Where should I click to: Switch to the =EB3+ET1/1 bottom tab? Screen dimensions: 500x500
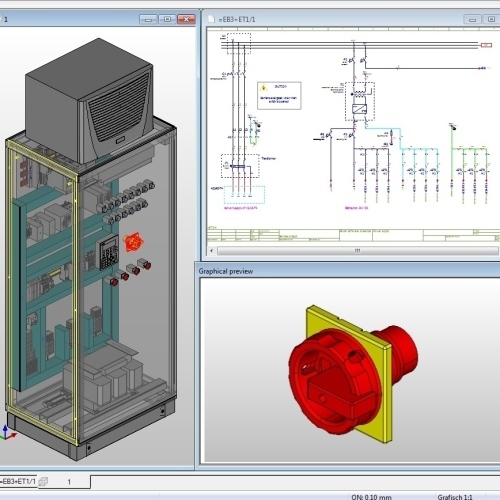[x=18, y=481]
